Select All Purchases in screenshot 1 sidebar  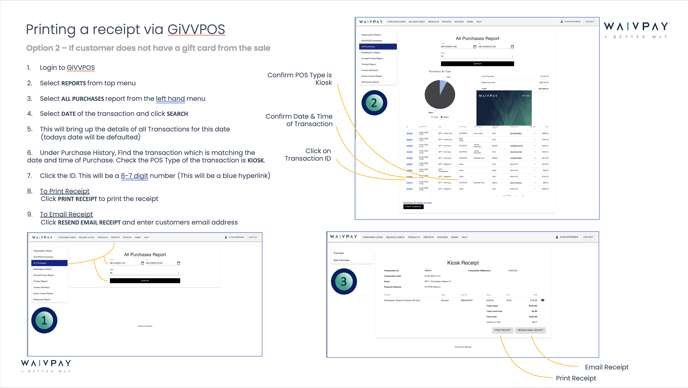(50, 263)
